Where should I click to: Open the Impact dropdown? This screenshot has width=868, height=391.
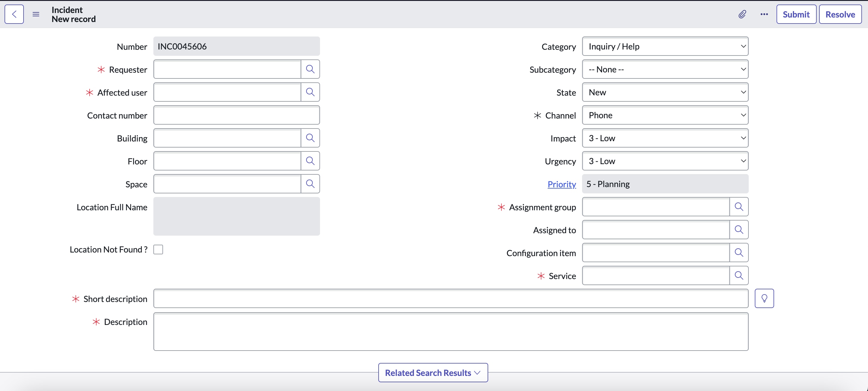pyautogui.click(x=665, y=138)
